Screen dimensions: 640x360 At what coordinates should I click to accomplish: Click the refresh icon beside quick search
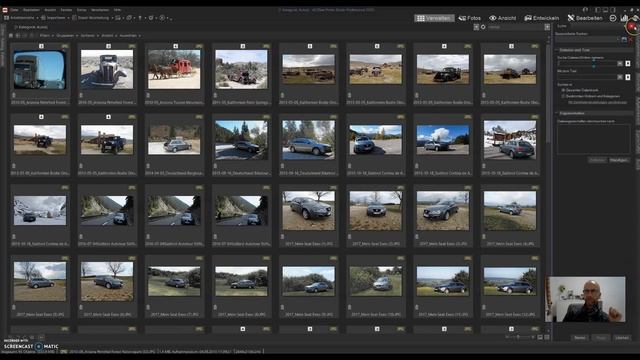[483, 27]
